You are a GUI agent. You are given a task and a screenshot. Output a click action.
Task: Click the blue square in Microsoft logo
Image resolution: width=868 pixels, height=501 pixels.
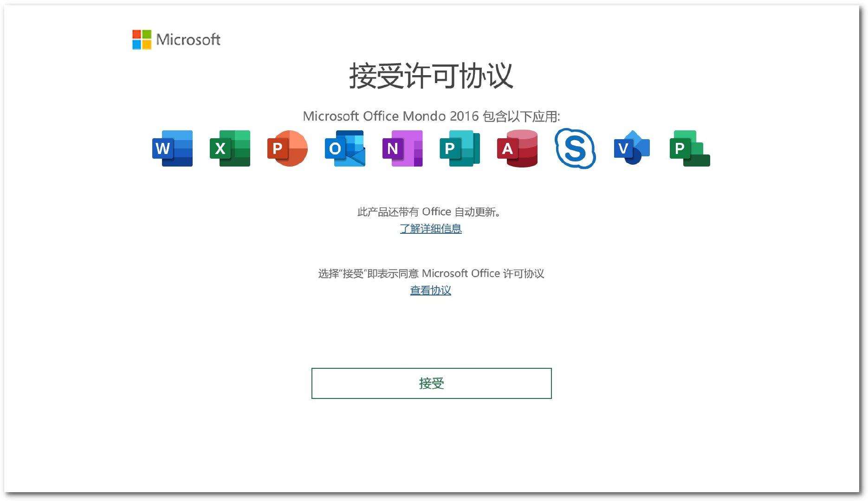click(137, 45)
